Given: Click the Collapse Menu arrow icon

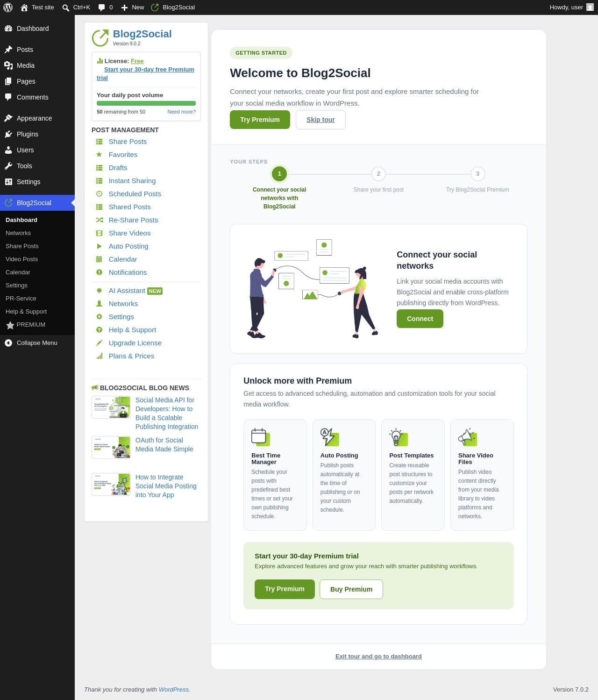Looking at the screenshot, I should click(x=8, y=343).
